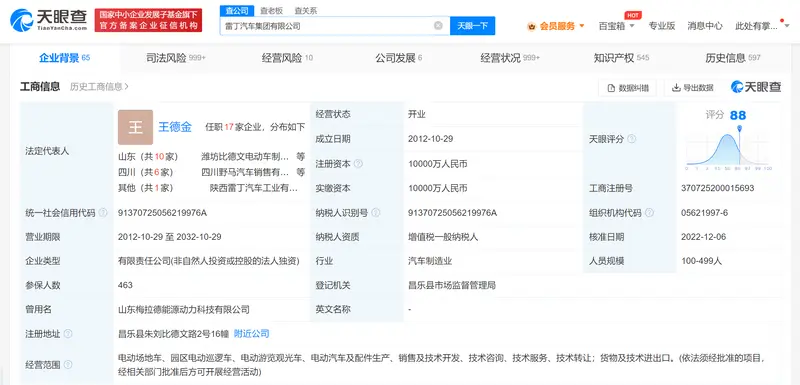Select the 企业背景 tab

64,58
